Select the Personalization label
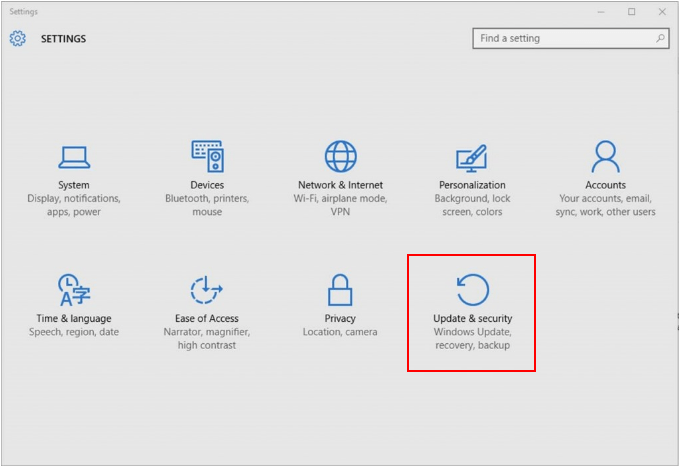 [472, 185]
